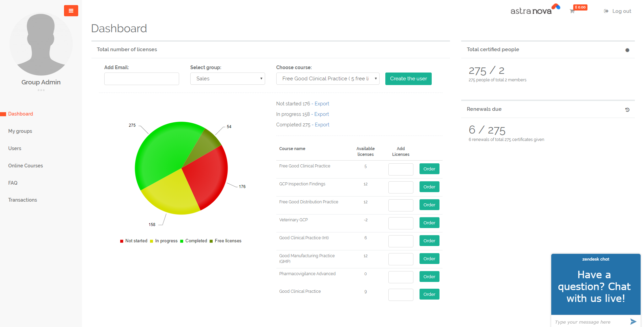
Task: Click Create the user button
Action: pos(408,79)
